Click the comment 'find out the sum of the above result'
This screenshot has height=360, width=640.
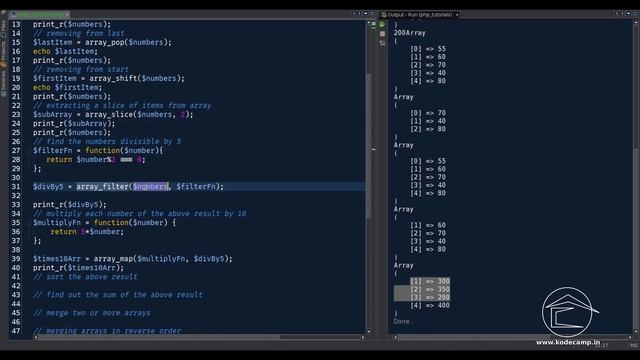point(118,295)
